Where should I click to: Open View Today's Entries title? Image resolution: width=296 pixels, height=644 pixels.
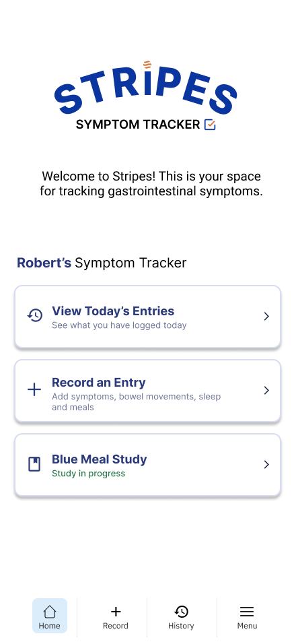(x=113, y=311)
